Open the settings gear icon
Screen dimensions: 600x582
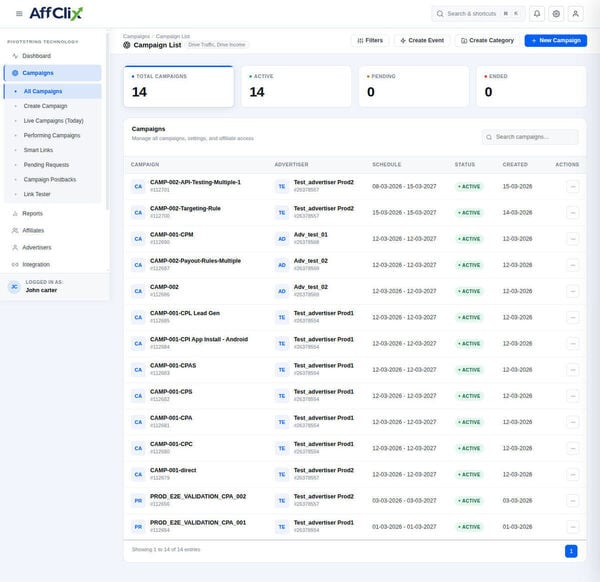click(556, 14)
